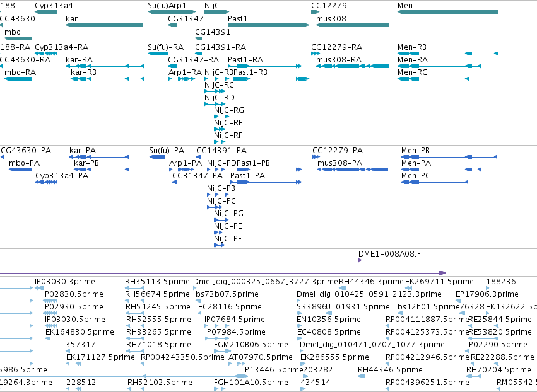This screenshot has width=537, height=392.
Task: Select the mus308-PA protein feature
Action: point(353,170)
